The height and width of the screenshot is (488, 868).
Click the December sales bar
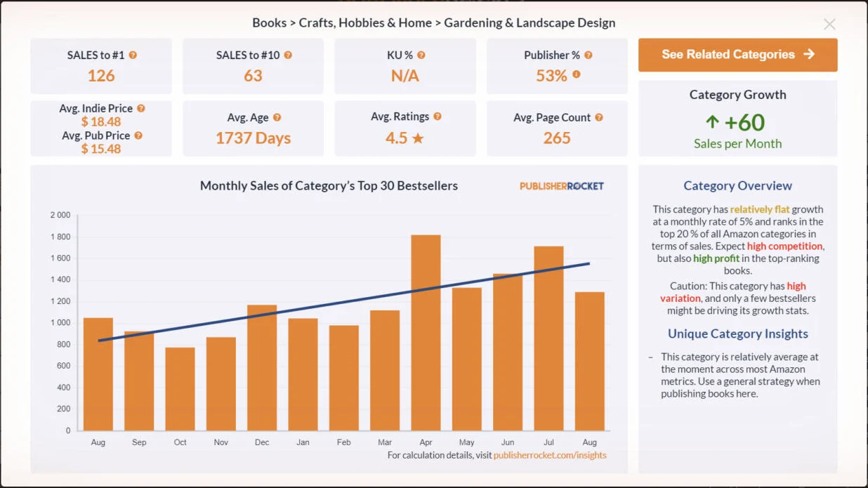pos(262,368)
